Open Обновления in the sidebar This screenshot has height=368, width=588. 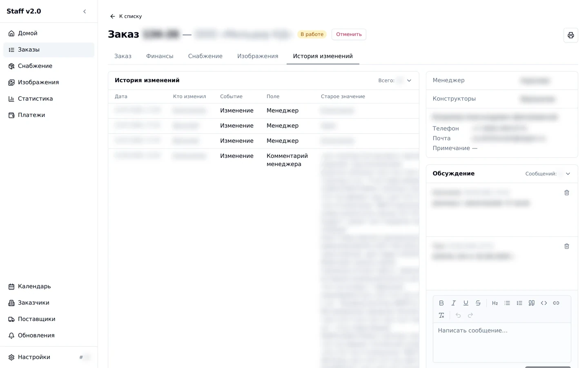point(49,336)
